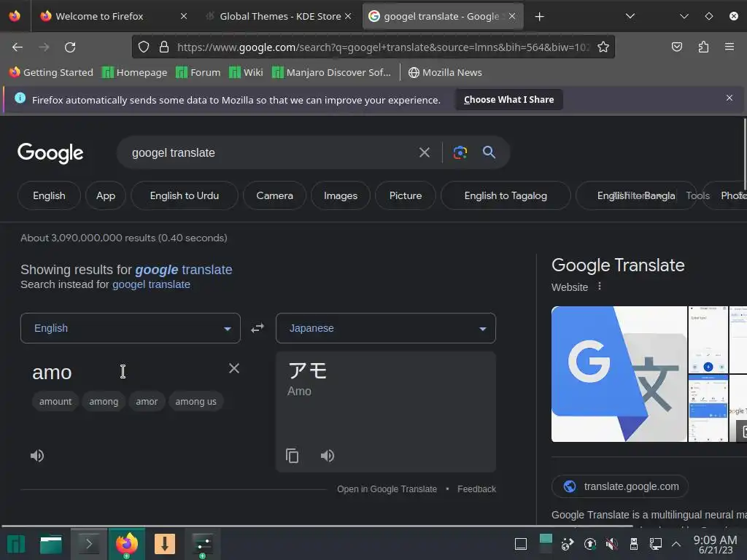Screen dimensions: 747x560
Task: Listen to the Japanese translation
Action: click(328, 456)
